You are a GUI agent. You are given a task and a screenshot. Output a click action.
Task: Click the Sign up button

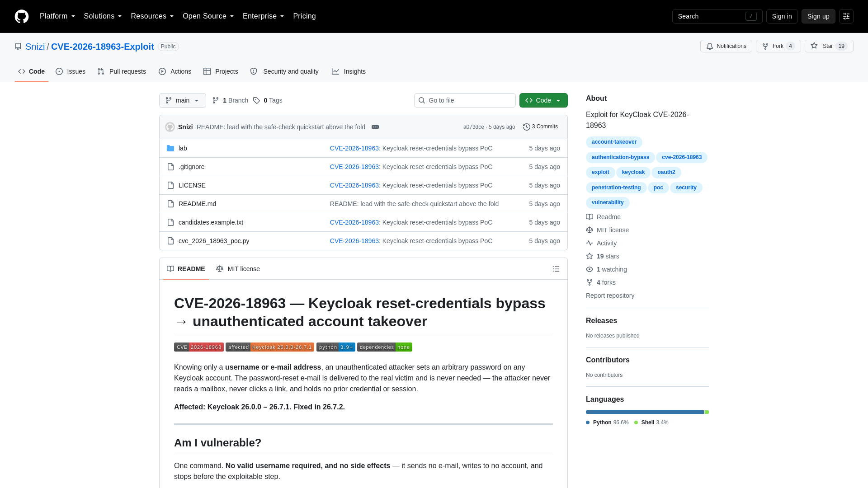(x=818, y=16)
